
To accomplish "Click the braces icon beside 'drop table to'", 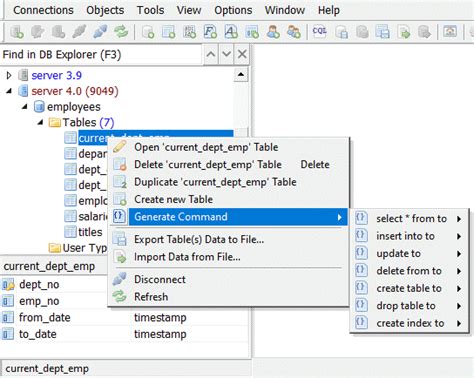I will pyautogui.click(x=361, y=305).
